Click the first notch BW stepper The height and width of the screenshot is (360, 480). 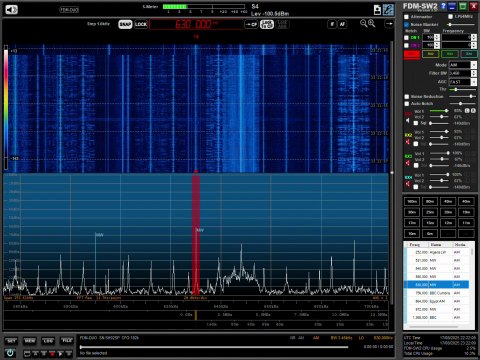[437, 37]
